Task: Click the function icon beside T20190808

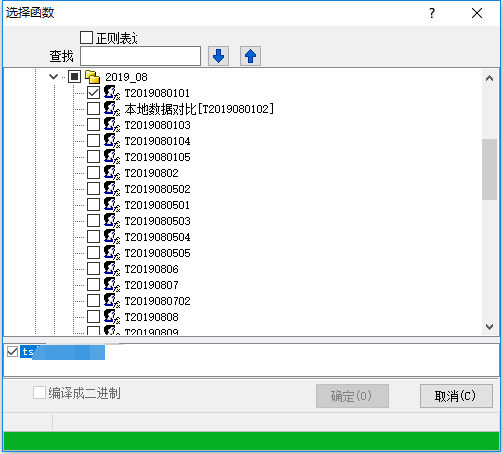Action: pos(112,317)
